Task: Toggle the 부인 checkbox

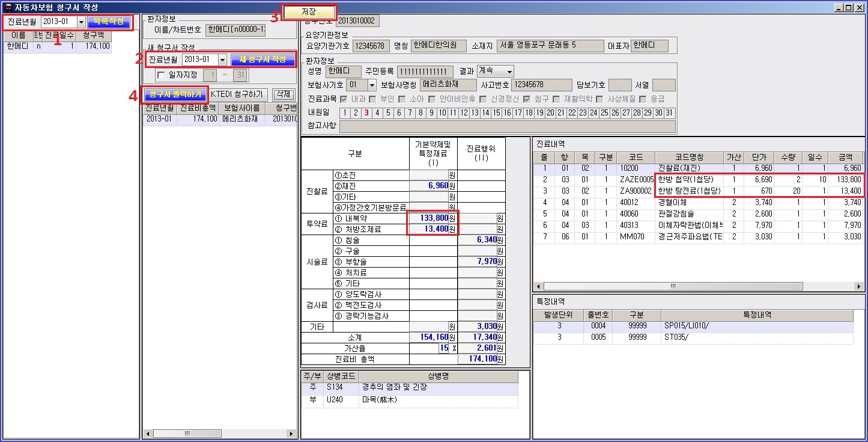Action: (372, 99)
